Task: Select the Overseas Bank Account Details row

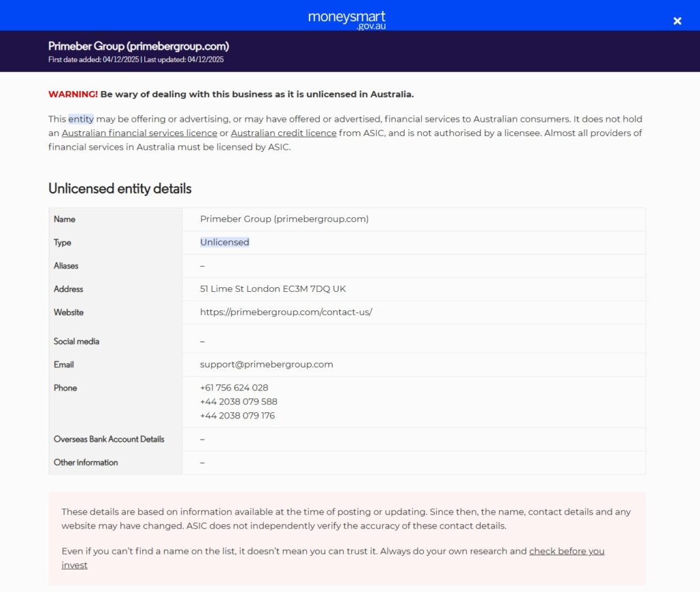Action: pos(109,439)
